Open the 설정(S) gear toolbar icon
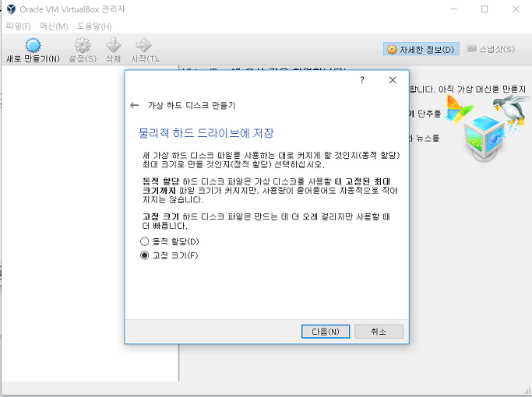 [x=83, y=45]
